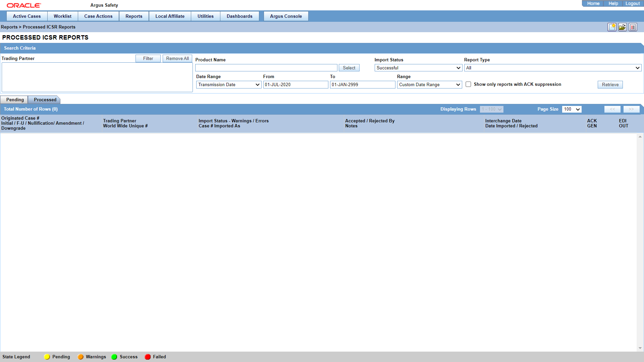
Task: Open the Dashboards menu
Action: 239,16
